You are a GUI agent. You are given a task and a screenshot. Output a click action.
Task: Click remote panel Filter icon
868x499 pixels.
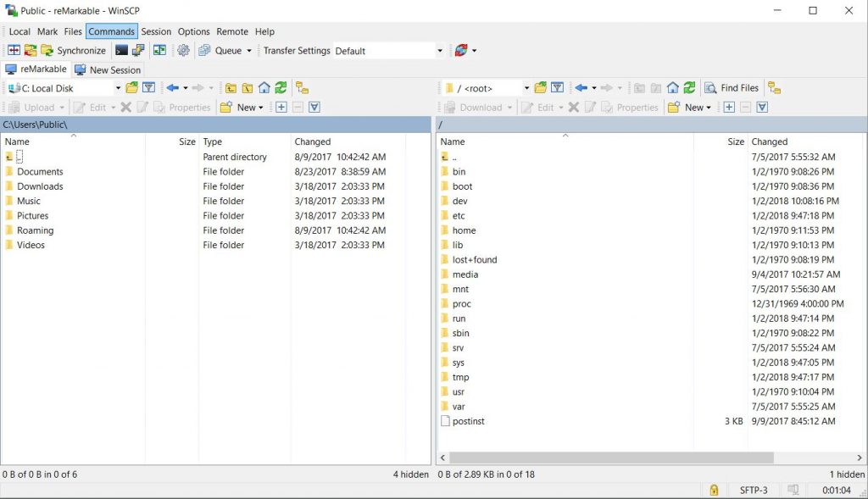pyautogui.click(x=557, y=88)
